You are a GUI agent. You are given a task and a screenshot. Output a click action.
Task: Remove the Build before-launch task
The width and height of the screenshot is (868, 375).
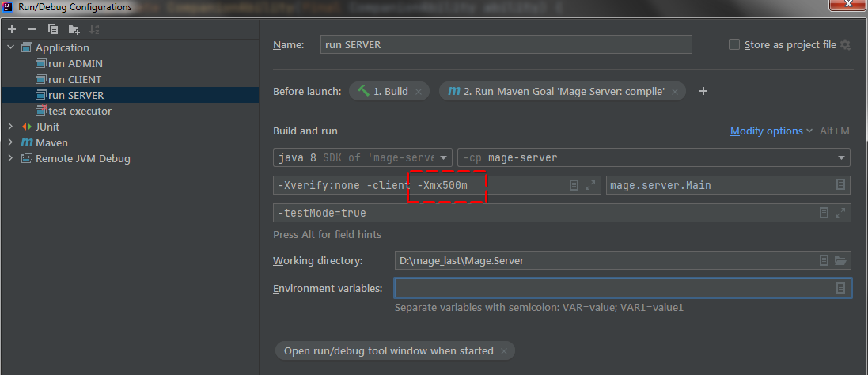[419, 92]
